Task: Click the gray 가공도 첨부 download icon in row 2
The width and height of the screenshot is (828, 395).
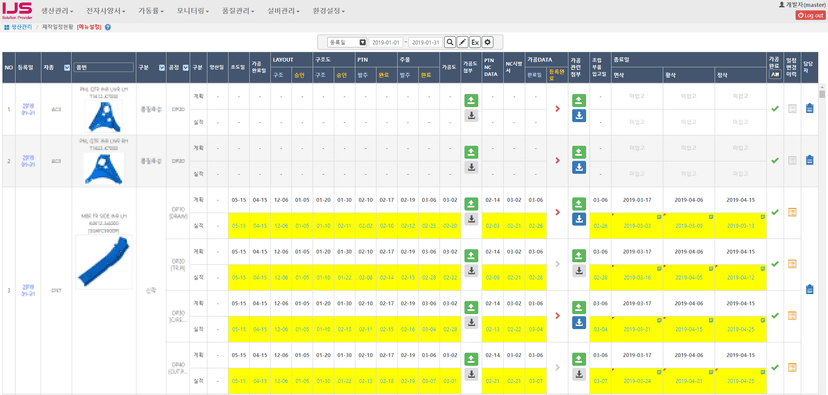Action: click(471, 167)
